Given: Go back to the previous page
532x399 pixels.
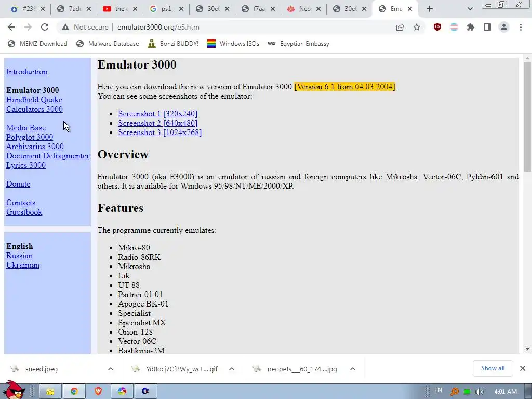Looking at the screenshot, I should (11, 27).
